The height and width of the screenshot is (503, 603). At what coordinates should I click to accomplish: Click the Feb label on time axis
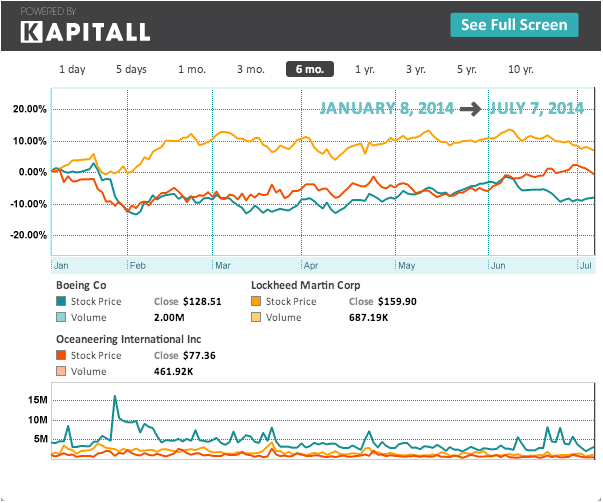tap(138, 266)
